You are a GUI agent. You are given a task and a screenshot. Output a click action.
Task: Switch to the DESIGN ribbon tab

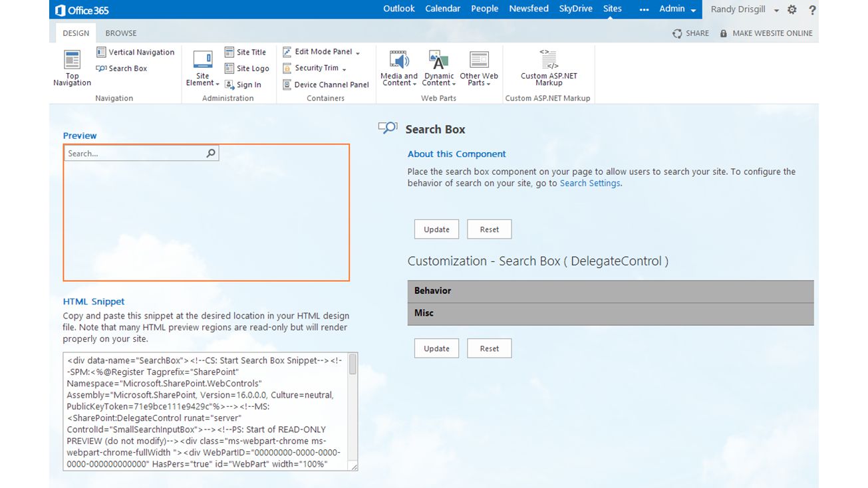pyautogui.click(x=76, y=33)
